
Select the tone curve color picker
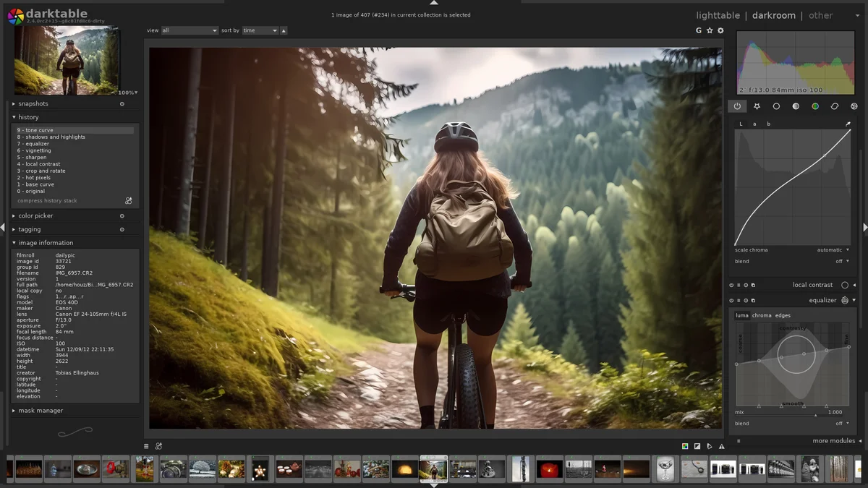pos(848,124)
